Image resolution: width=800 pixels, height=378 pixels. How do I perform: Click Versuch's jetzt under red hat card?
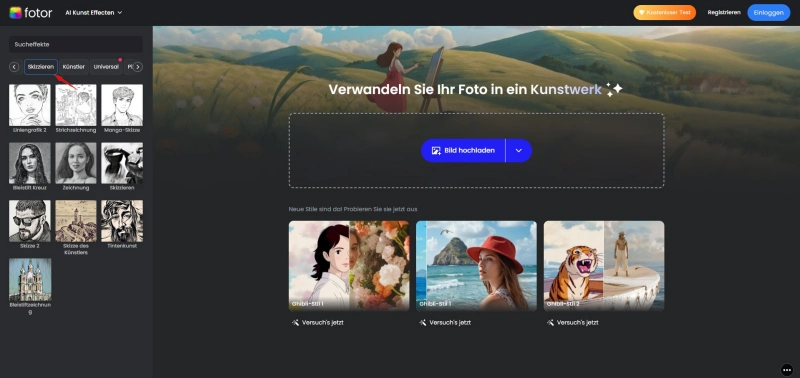[445, 323]
